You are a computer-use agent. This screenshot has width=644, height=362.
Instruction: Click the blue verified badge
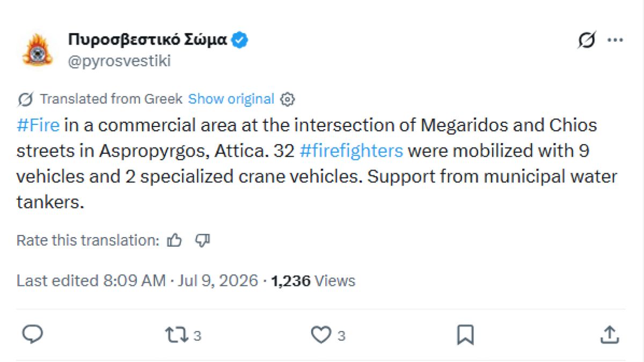[239, 40]
